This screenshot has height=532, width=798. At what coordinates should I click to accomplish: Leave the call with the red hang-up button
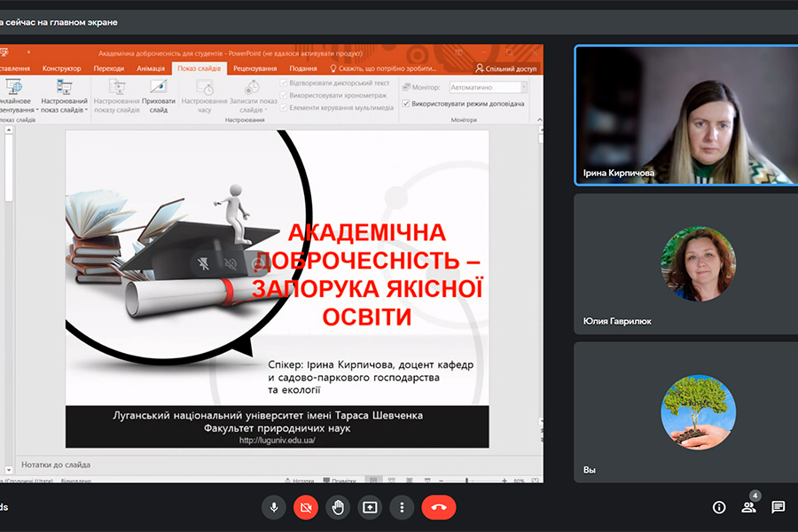tap(438, 507)
